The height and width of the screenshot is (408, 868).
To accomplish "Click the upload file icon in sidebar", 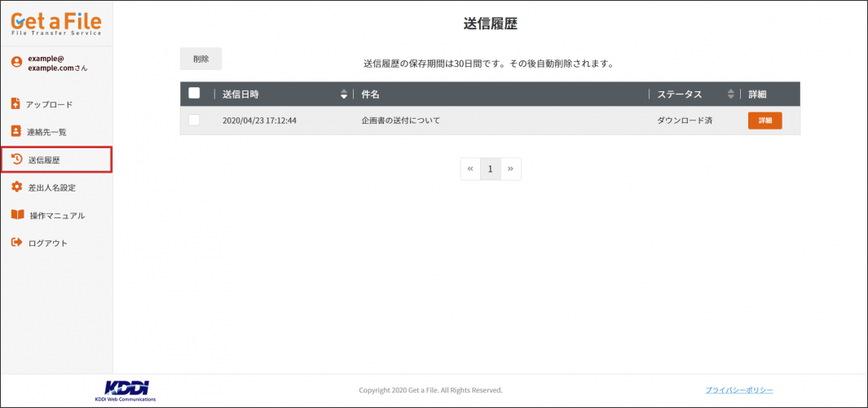I will (x=15, y=103).
